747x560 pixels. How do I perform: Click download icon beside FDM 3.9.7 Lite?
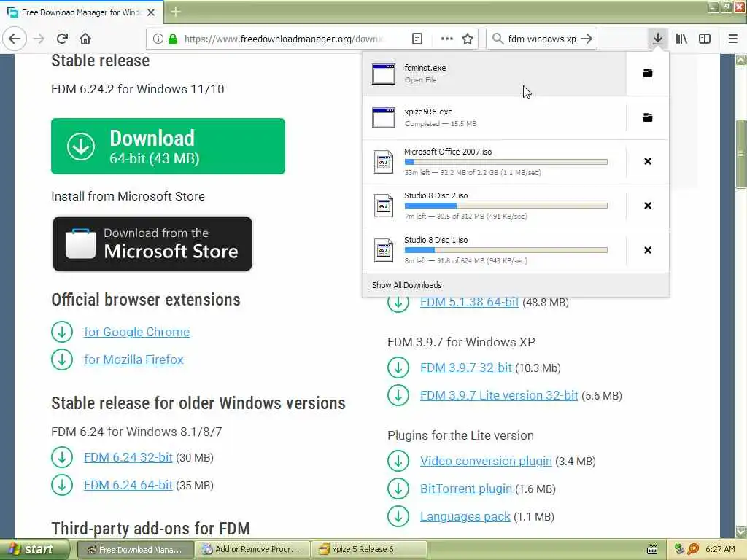(x=398, y=396)
